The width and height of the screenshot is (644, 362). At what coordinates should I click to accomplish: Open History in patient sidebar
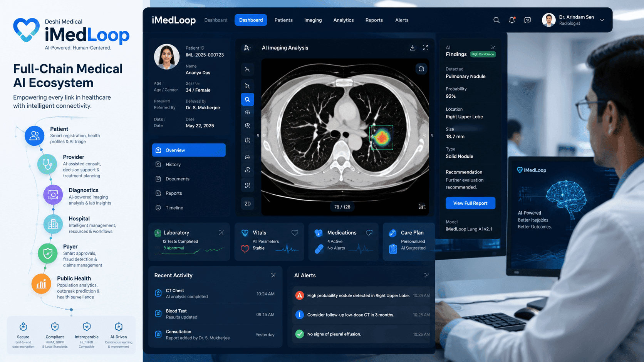(x=189, y=164)
